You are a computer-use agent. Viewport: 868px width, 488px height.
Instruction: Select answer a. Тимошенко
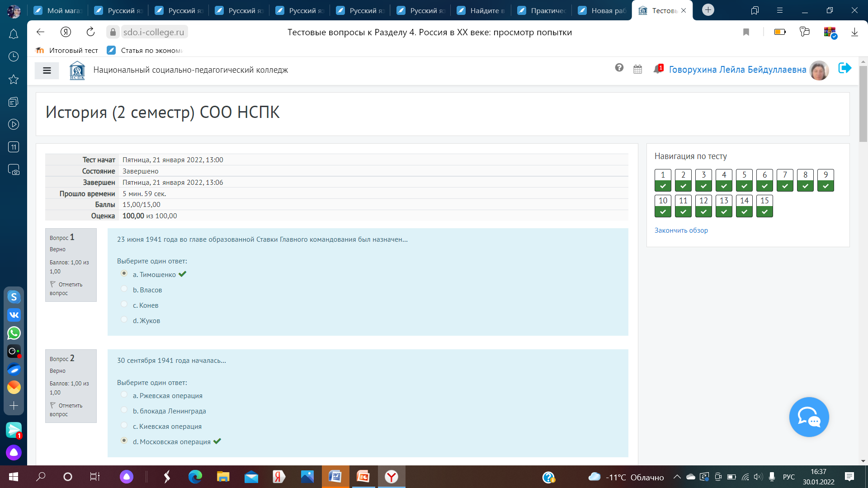coord(124,273)
